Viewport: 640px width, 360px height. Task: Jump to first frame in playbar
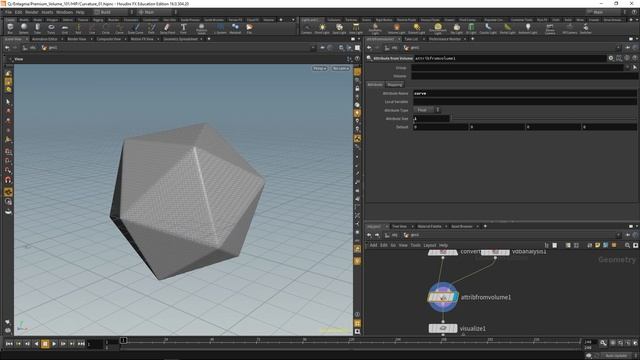(x=9, y=344)
